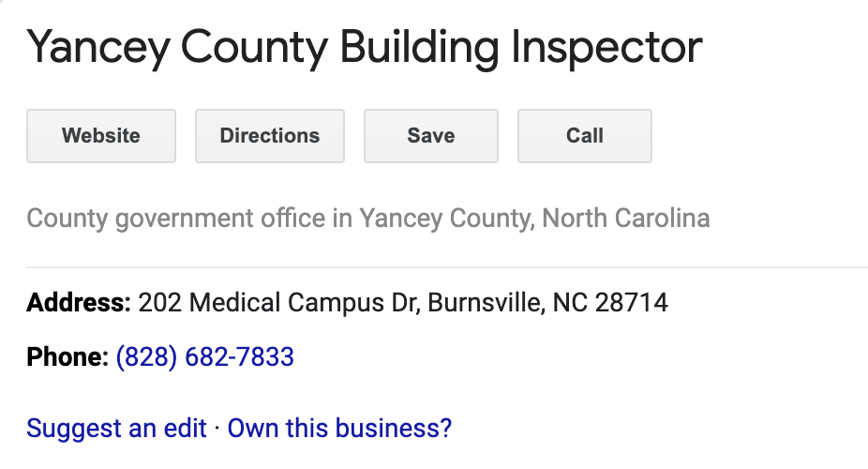This screenshot has height=469, width=868.
Task: Open the Suggest an edit link
Action: click(x=116, y=428)
